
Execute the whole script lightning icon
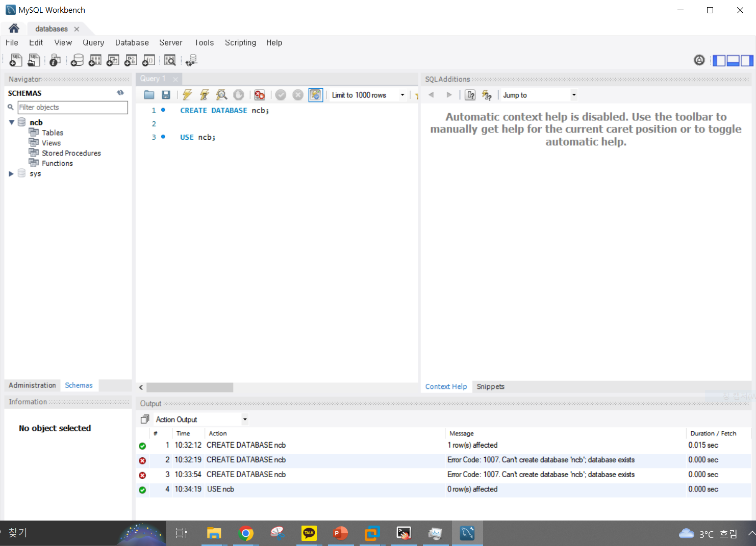[187, 95]
